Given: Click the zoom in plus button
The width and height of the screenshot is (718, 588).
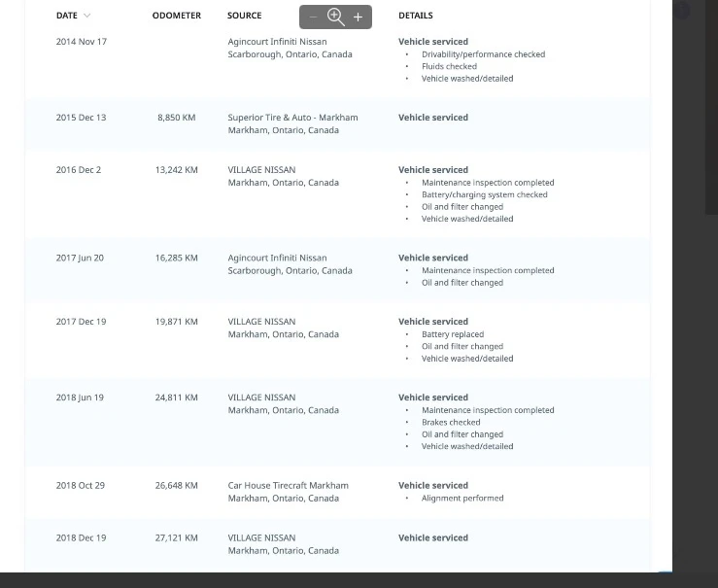Looking at the screenshot, I should click(x=359, y=17).
